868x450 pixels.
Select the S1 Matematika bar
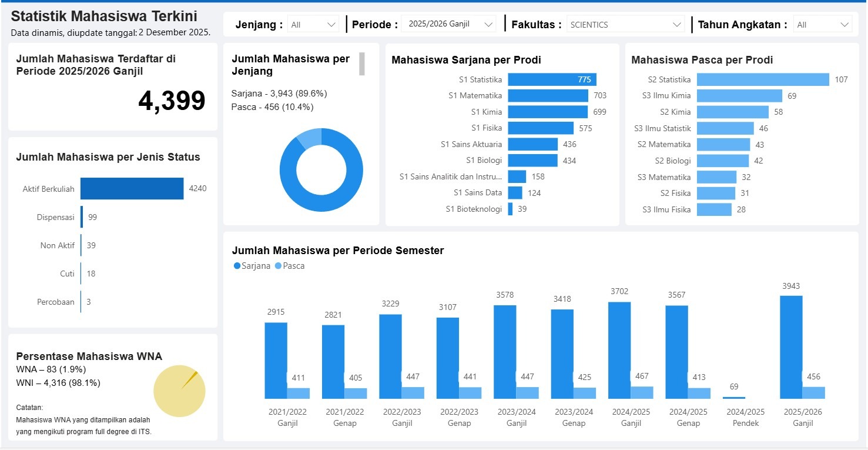548,95
